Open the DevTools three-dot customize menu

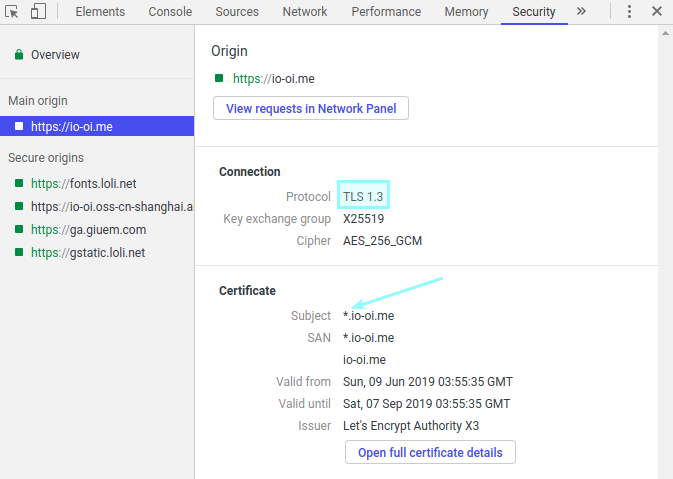629,12
